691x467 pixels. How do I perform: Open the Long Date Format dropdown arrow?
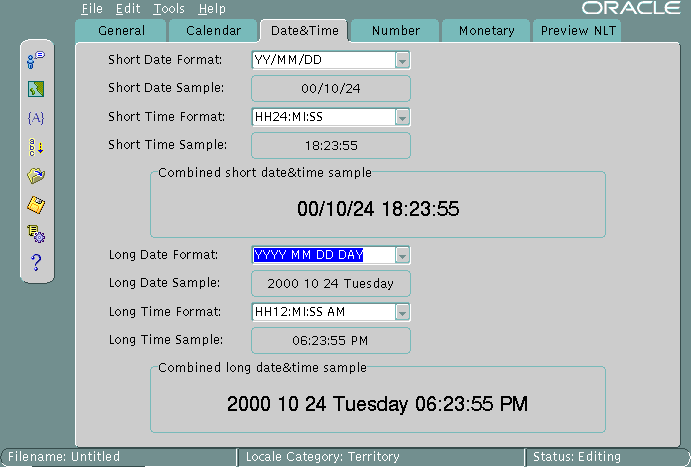coord(402,255)
